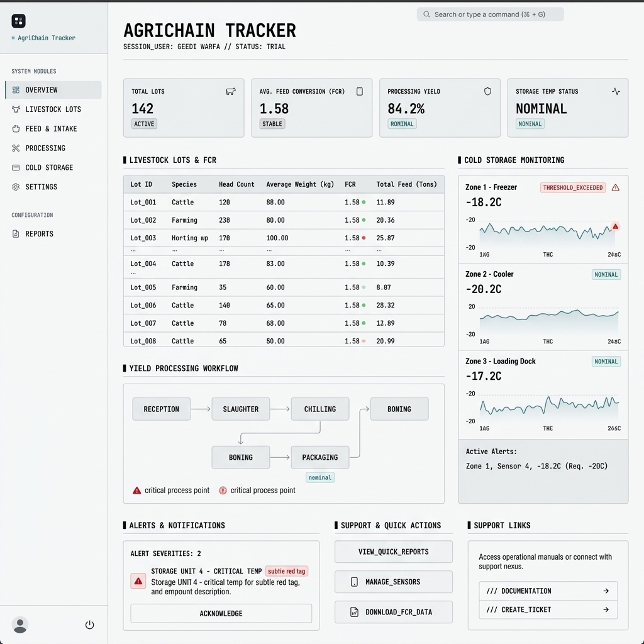This screenshot has height=644, width=644.
Task: Click the red warning triangle beside Storage Unit 4
Action: (138, 581)
